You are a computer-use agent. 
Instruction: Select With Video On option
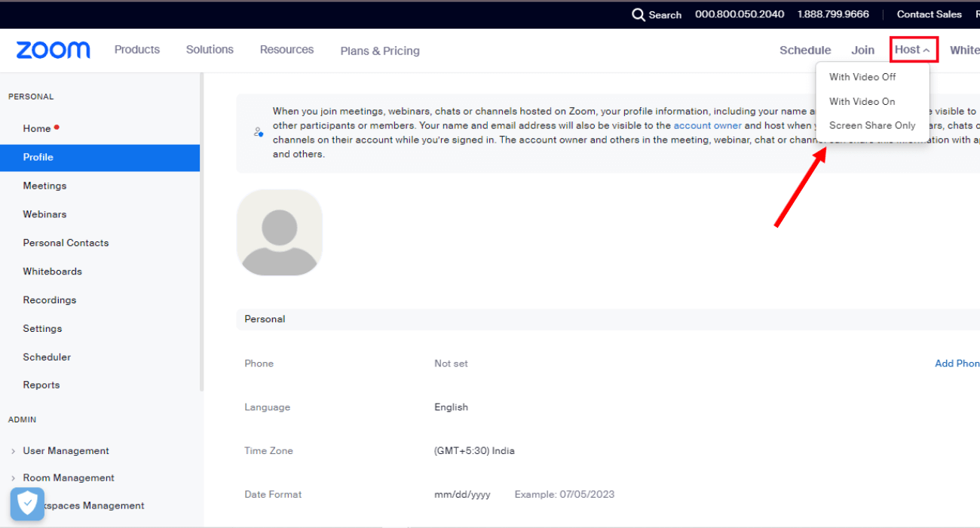coord(862,101)
